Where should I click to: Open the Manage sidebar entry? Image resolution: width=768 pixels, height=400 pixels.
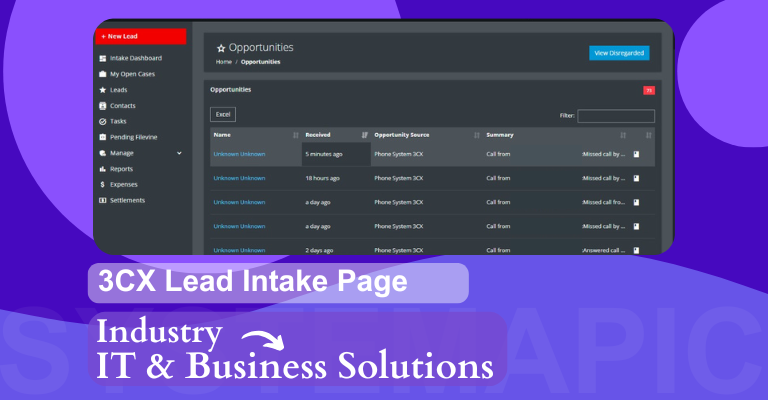tap(121, 153)
